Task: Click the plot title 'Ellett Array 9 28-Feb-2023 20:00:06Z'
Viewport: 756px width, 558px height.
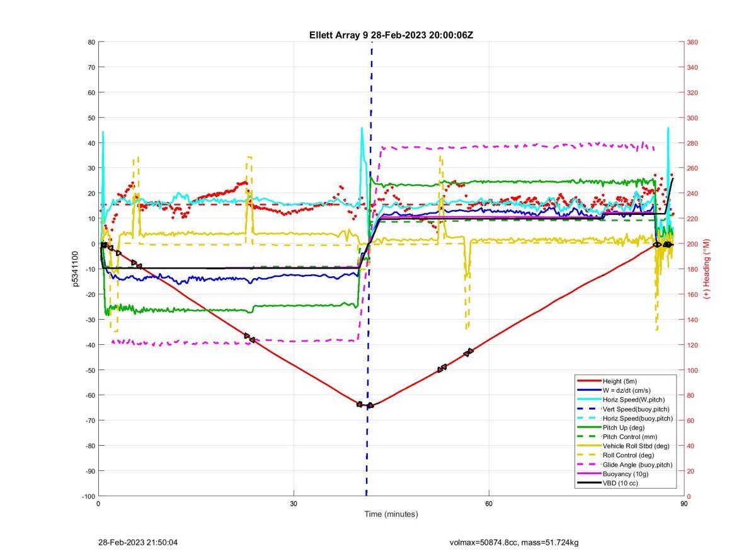Action: 391,35
